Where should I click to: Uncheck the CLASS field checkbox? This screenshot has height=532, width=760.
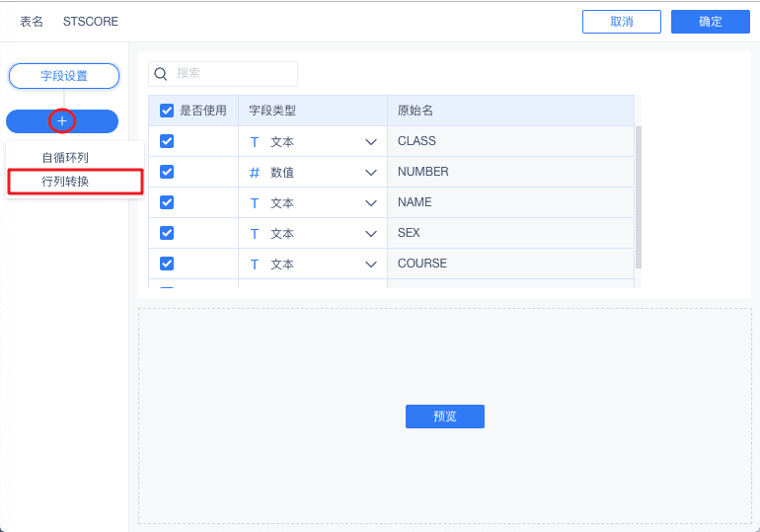167,141
